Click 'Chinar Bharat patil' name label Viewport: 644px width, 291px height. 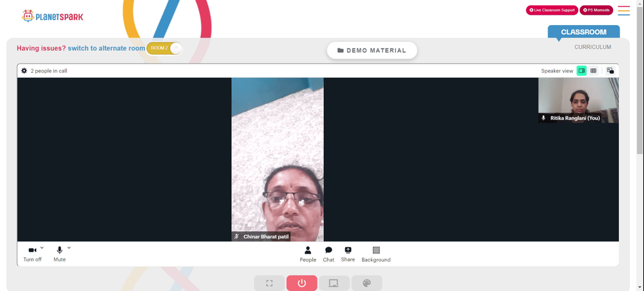pos(266,237)
